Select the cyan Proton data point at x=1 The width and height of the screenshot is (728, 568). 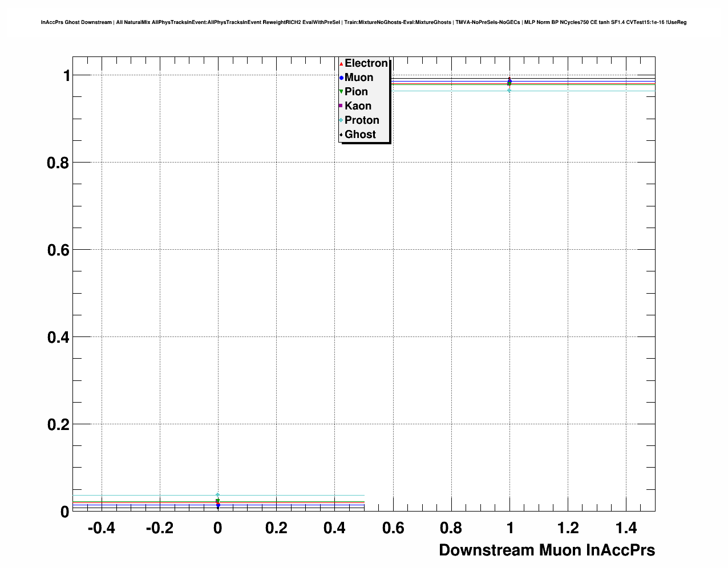coord(509,90)
